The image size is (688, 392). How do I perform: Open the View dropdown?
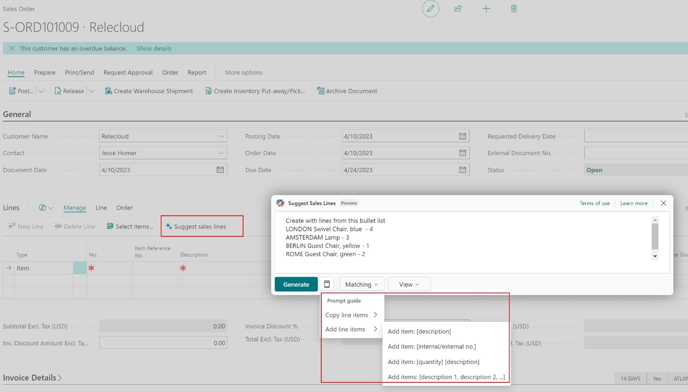[x=409, y=284]
